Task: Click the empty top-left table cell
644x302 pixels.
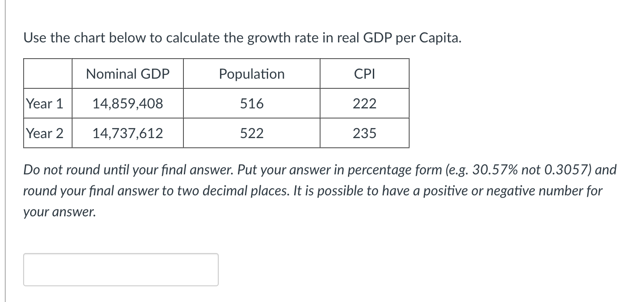Action: (47, 73)
